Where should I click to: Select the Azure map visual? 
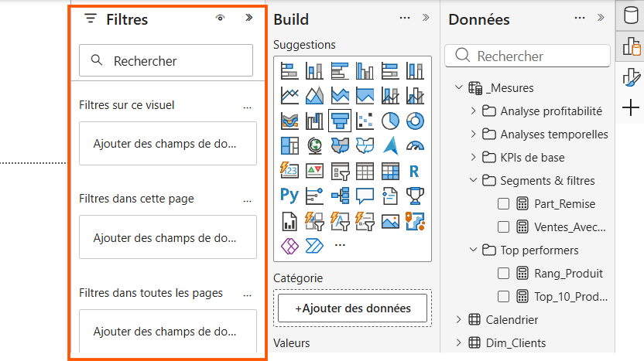click(390, 145)
